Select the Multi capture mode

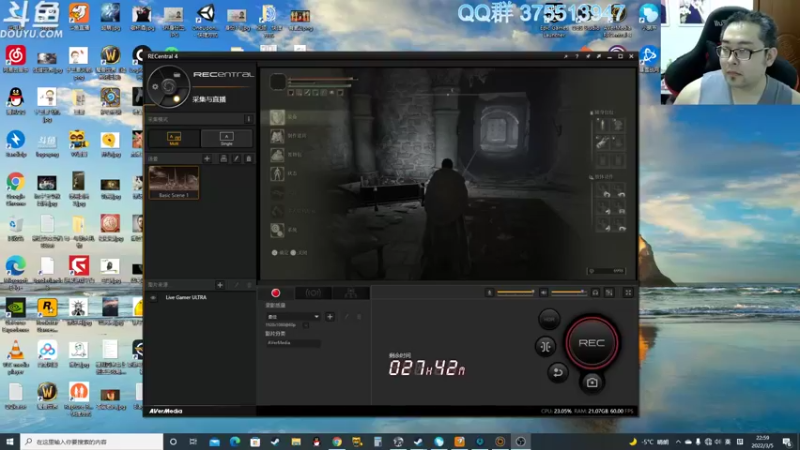pos(174,138)
